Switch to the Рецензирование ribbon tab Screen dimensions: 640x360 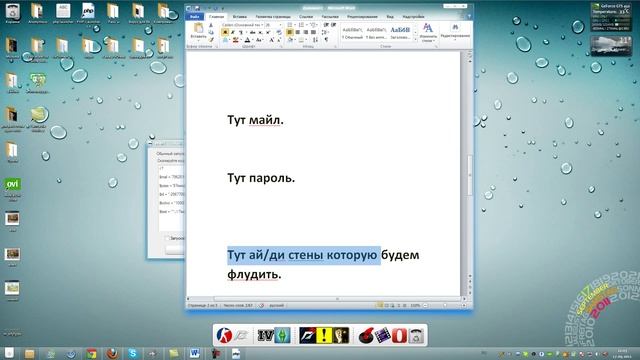pos(362,17)
